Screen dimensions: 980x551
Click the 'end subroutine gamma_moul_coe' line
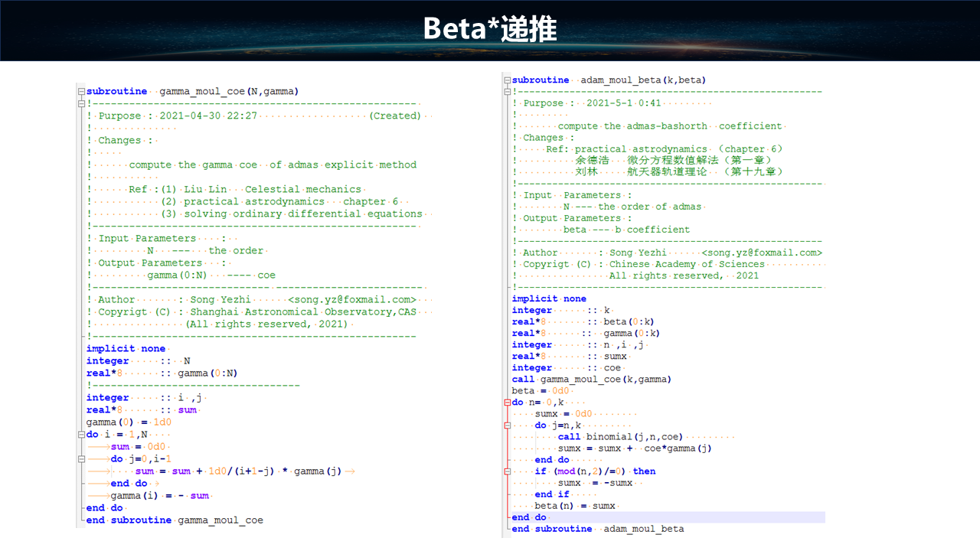[x=175, y=520]
